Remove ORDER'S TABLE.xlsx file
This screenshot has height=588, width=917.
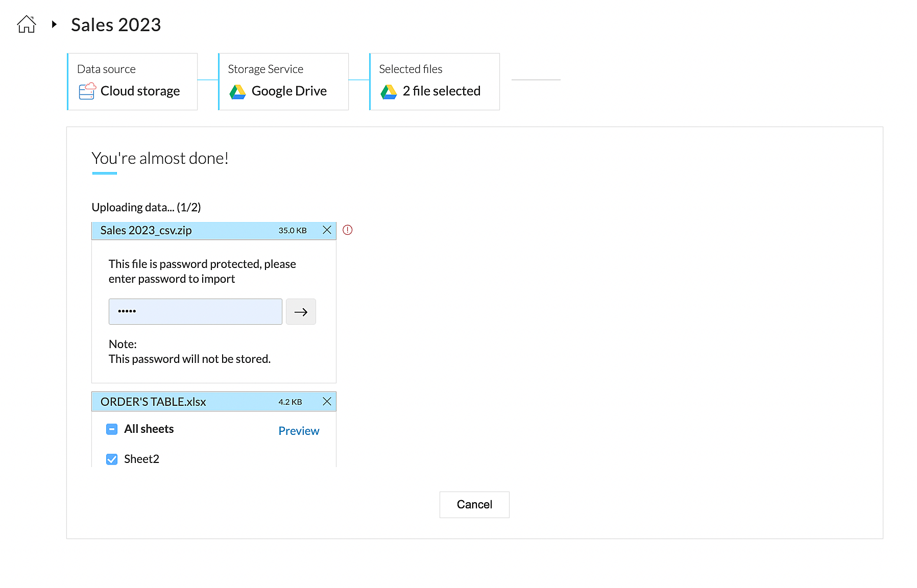pos(327,402)
